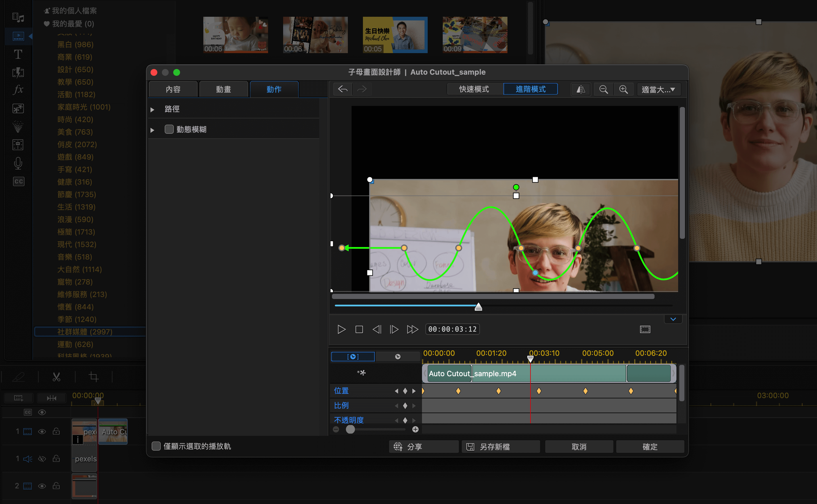Image resolution: width=817 pixels, height=504 pixels.
Task: Zoom out the preview with the magnifier minus
Action: point(603,89)
